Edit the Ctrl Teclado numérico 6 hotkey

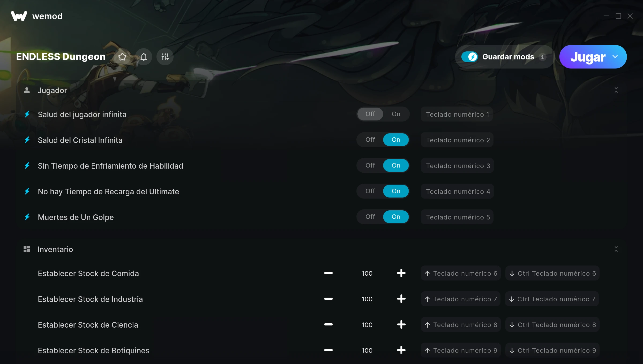552,273
